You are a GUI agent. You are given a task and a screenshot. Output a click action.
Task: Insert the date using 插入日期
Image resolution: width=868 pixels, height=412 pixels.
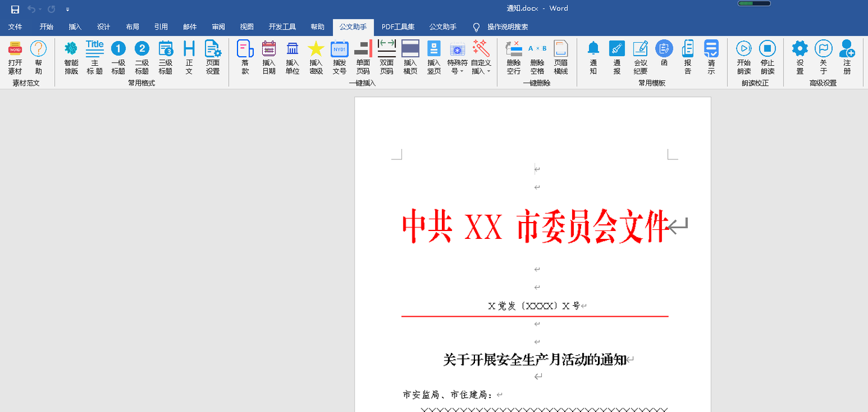click(x=268, y=57)
